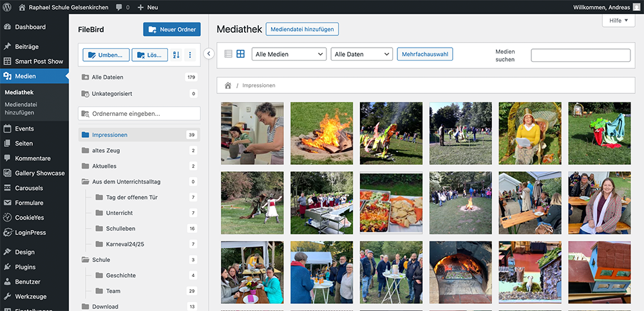Open Raphael Schule Gelsenkirchen site link
The height and width of the screenshot is (311, 644).
click(64, 7)
